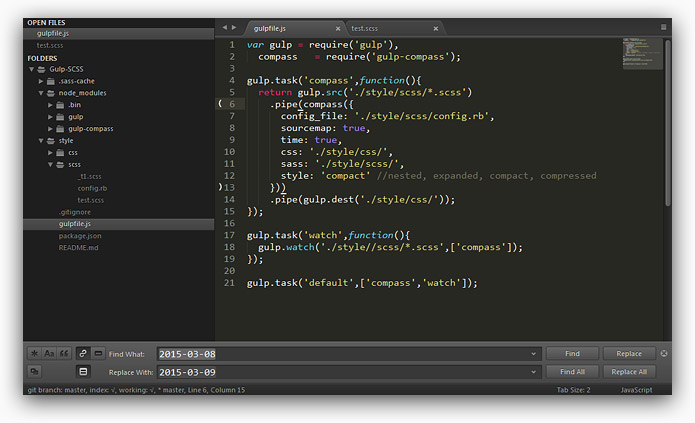This screenshot has width=695, height=423.
Task: Click the css folder icon
Action: (60, 153)
